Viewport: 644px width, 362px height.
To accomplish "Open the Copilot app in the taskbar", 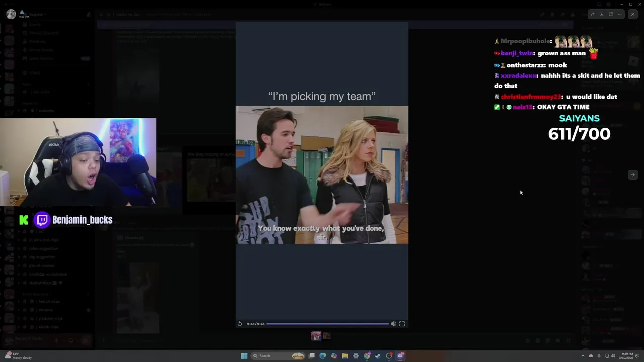I will [x=334, y=356].
